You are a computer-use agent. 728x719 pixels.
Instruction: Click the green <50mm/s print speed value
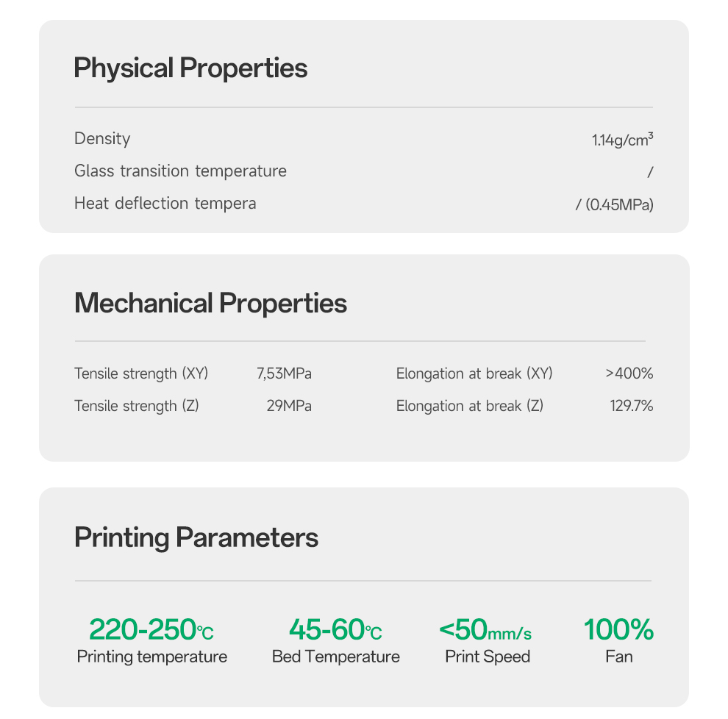tap(485, 630)
